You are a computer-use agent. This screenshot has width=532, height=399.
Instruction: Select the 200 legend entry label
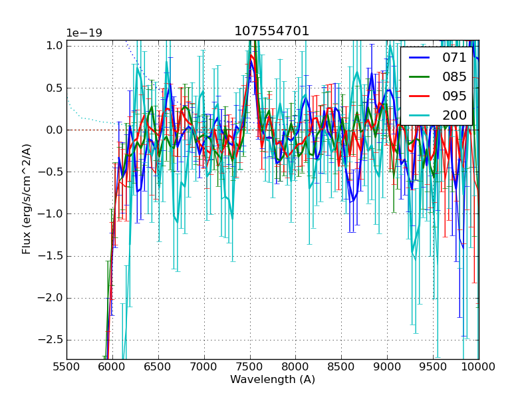pos(455,114)
